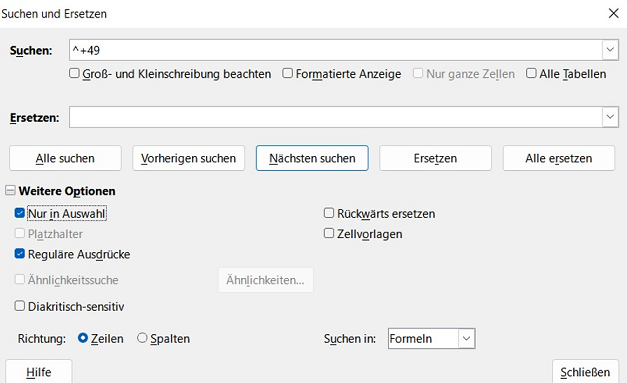Click into the Ersetzen text field

(x=335, y=117)
